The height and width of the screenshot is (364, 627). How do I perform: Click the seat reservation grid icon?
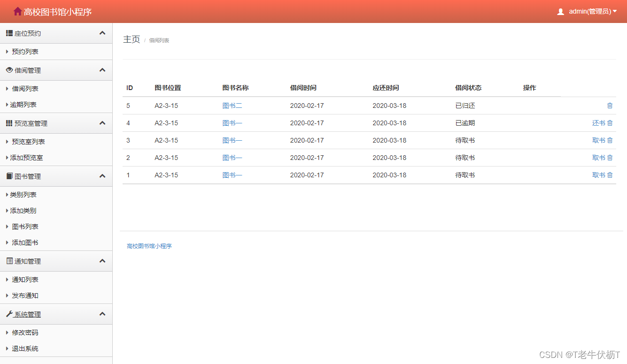[9, 33]
